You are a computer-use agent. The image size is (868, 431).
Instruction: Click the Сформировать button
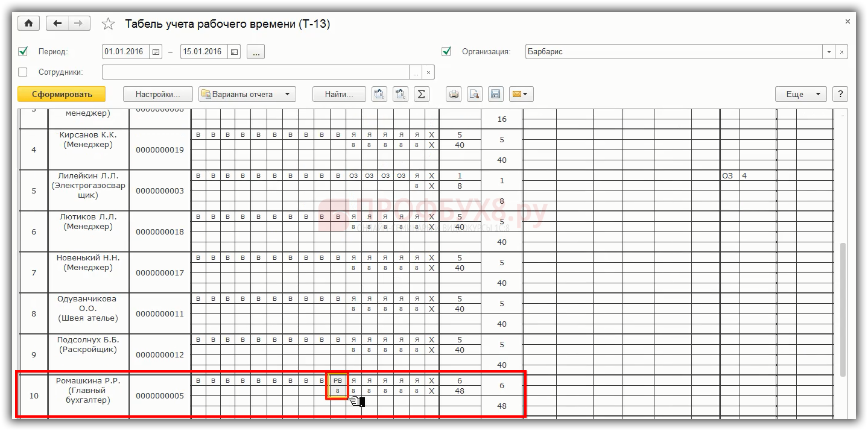pyautogui.click(x=62, y=94)
